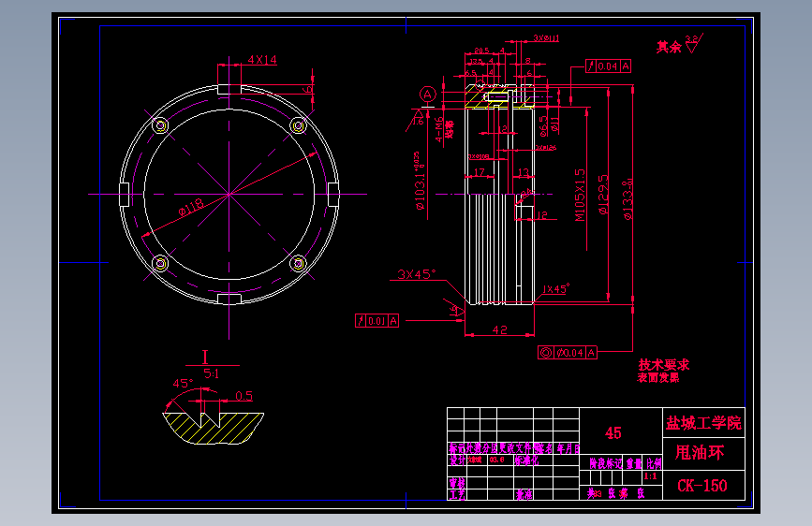Click the runout tolerance frame "0.01 A"

coord(377,321)
